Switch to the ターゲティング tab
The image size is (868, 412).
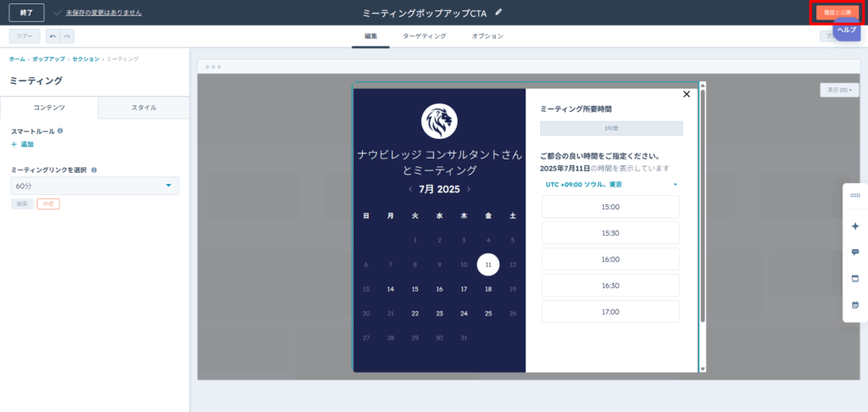point(425,36)
